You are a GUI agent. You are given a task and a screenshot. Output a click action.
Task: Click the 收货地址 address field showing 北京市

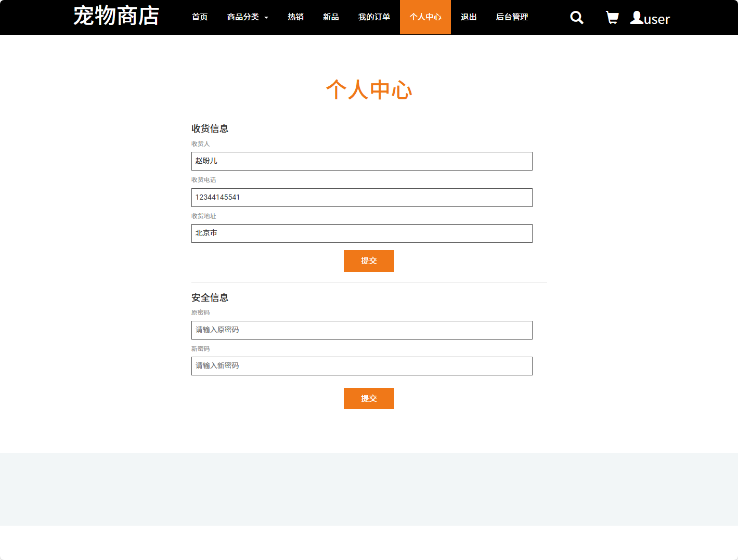[x=362, y=233]
